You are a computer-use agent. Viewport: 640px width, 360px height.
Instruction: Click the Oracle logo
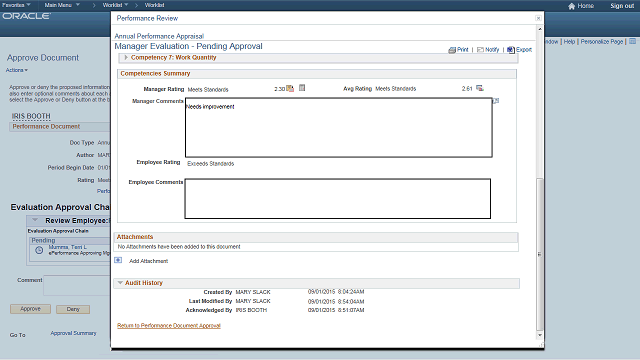(x=27, y=16)
